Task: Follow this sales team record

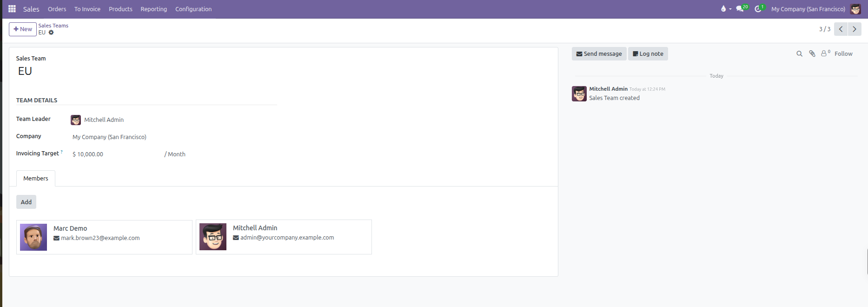Action: point(843,54)
